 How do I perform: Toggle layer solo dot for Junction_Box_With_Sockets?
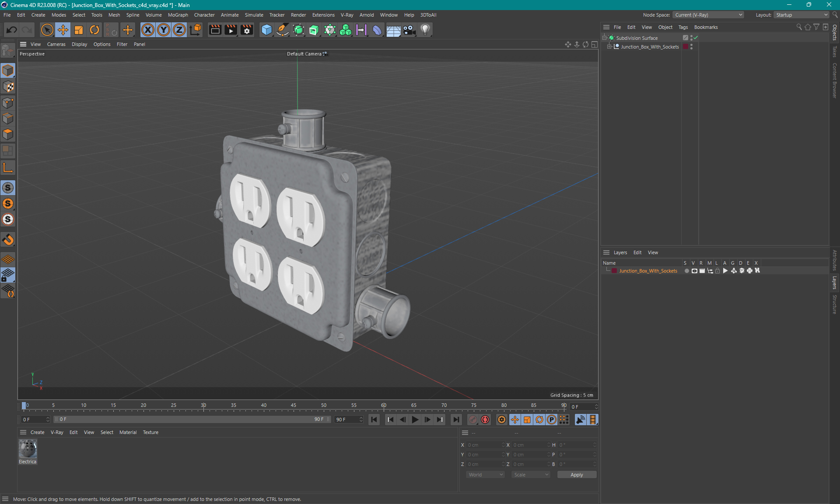[x=686, y=271]
